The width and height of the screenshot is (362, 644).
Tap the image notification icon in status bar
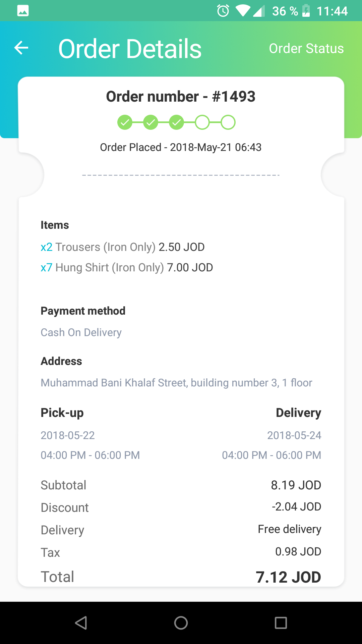tap(23, 11)
